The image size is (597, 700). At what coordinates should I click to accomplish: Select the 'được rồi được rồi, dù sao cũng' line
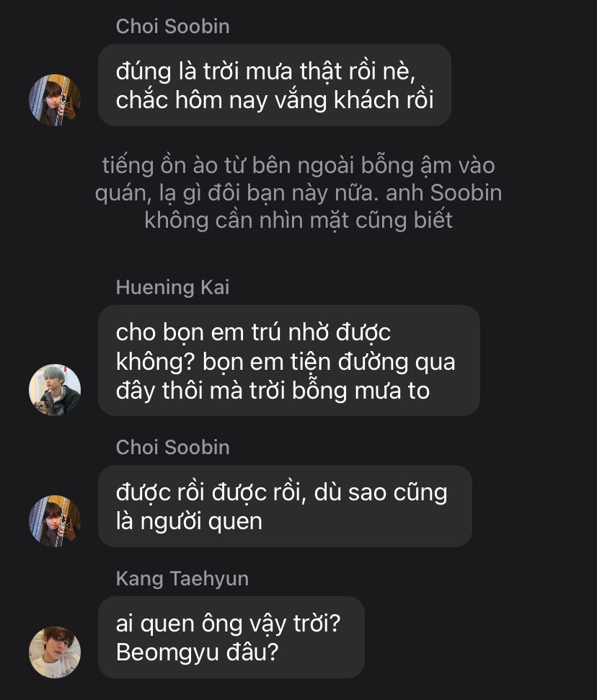[x=281, y=492]
